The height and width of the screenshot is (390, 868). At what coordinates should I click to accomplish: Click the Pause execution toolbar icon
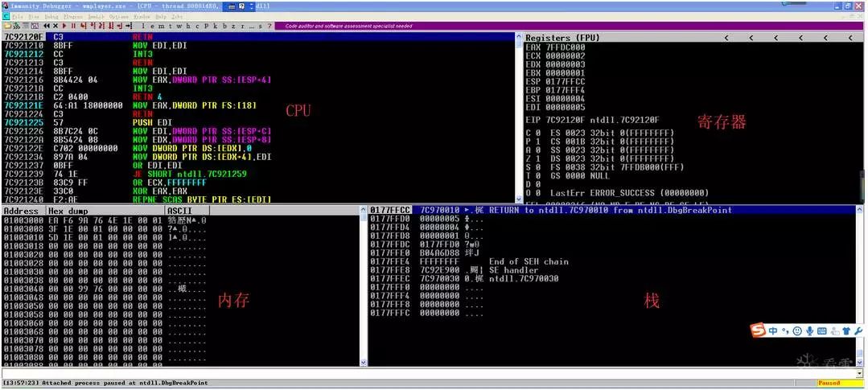point(73,26)
